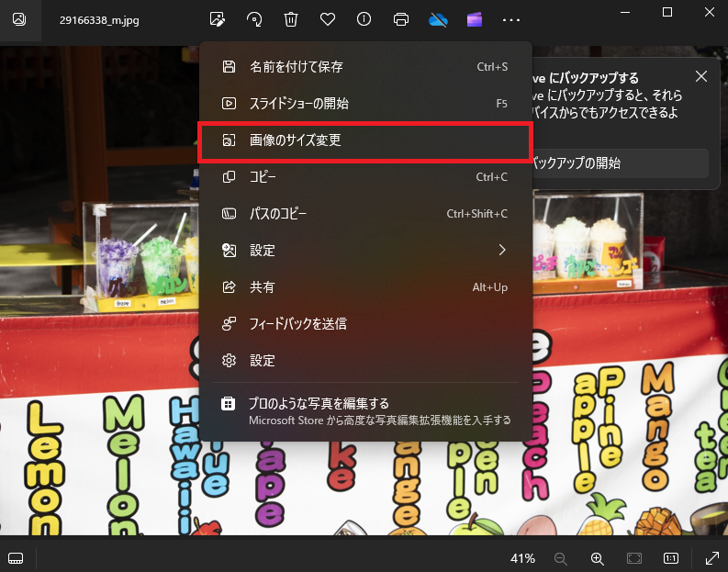
Task: Zoom out using the minus magnifier
Action: pyautogui.click(x=560, y=558)
